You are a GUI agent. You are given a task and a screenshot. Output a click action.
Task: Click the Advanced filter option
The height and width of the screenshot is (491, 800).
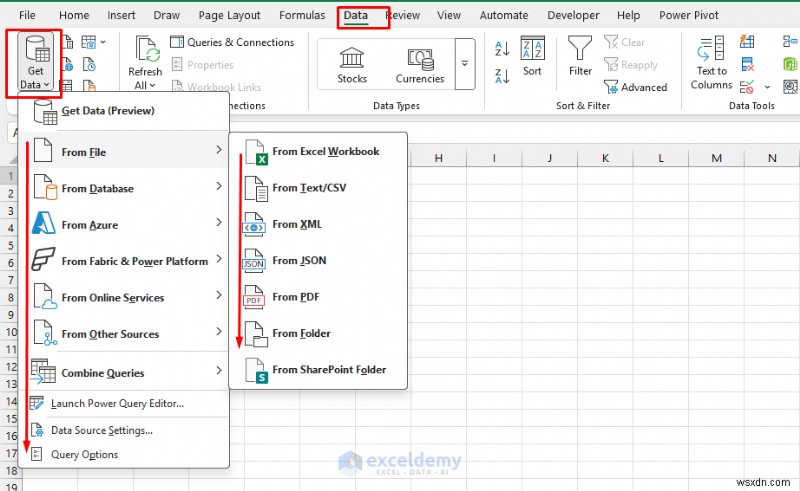635,87
